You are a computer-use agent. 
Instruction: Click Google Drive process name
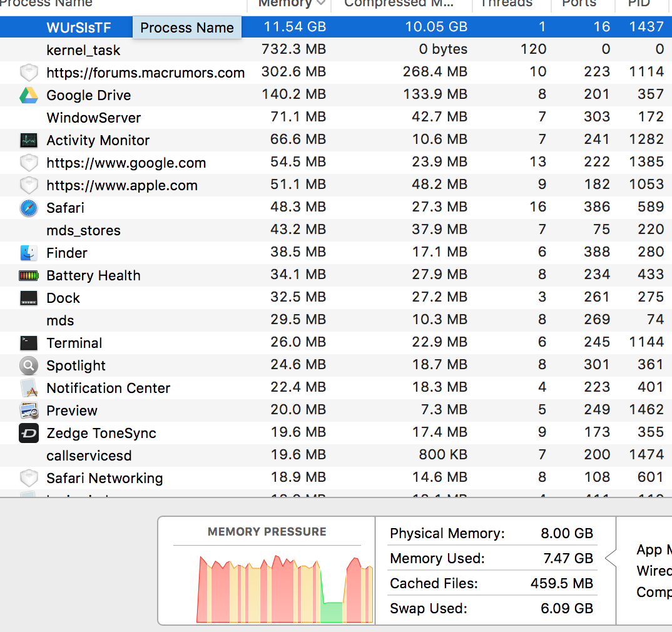[89, 95]
